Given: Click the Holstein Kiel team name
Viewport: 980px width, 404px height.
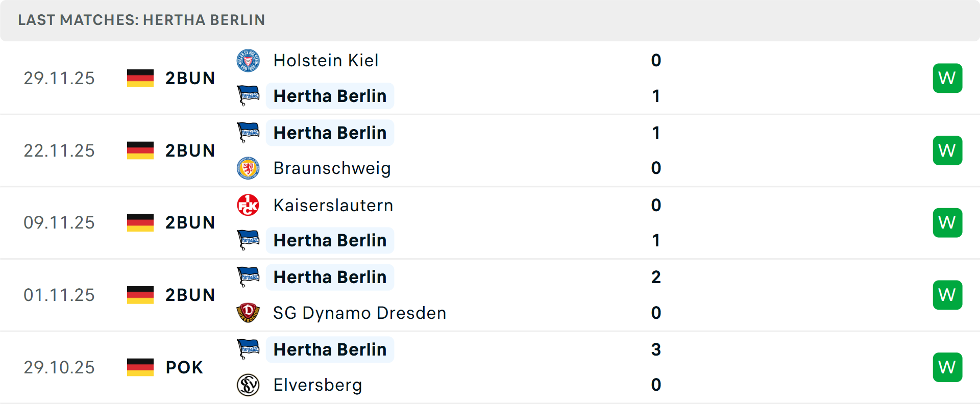Looking at the screenshot, I should click(326, 60).
